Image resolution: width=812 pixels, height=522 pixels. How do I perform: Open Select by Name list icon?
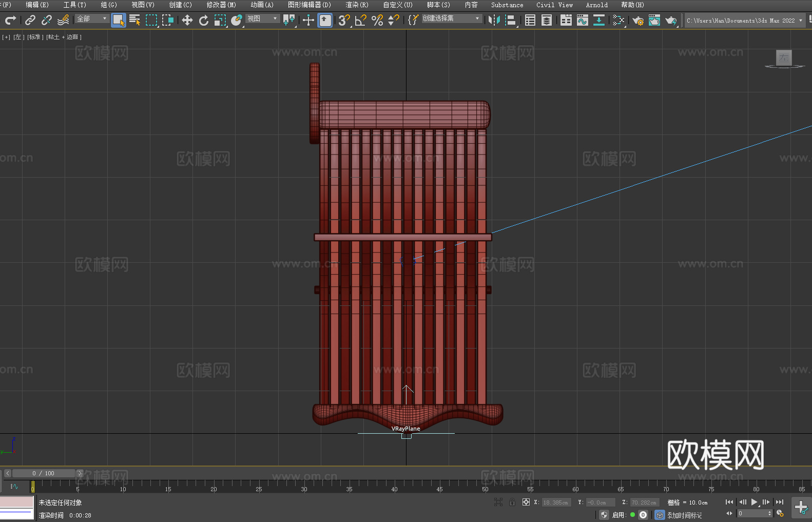(x=135, y=20)
